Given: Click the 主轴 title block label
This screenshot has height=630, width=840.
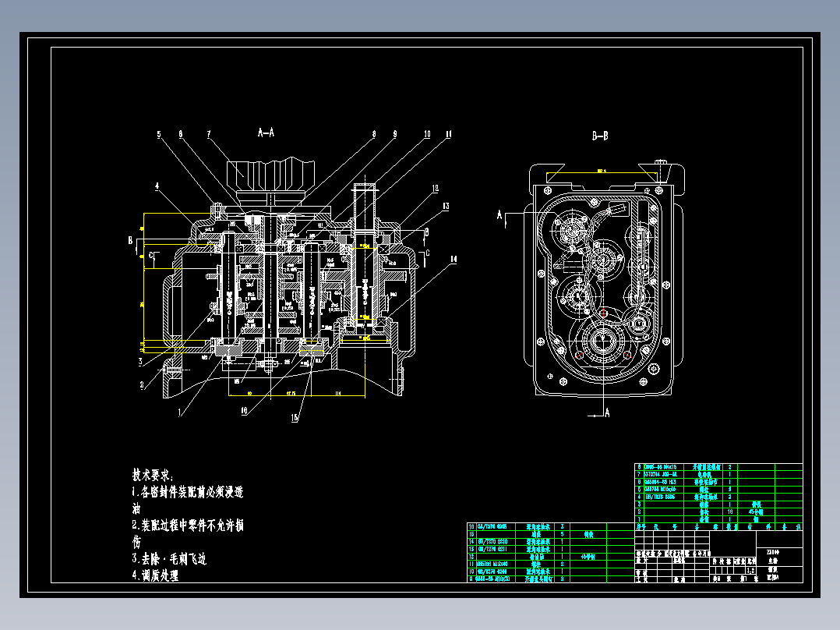Looking at the screenshot, I should tap(775, 562).
